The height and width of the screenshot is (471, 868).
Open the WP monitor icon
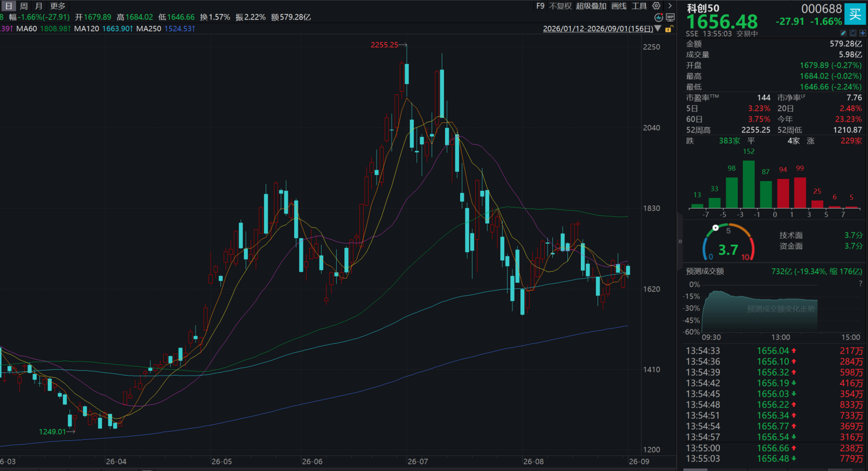point(670,17)
